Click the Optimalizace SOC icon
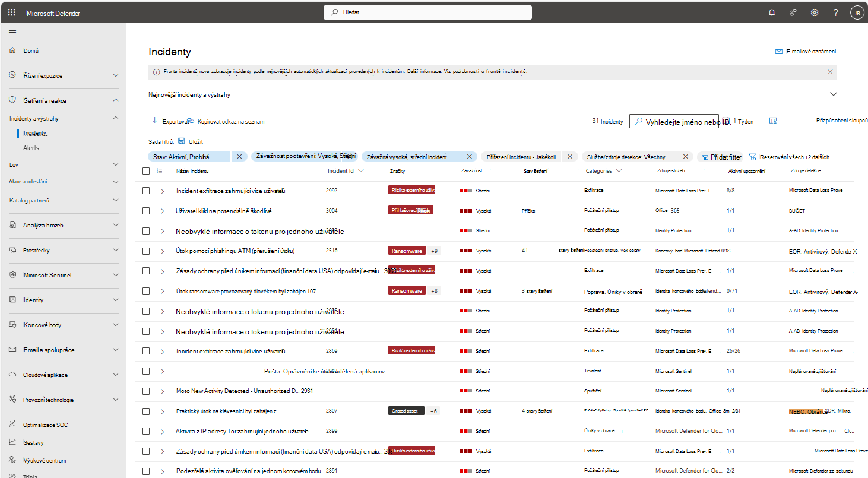868x478 pixels. click(x=13, y=425)
